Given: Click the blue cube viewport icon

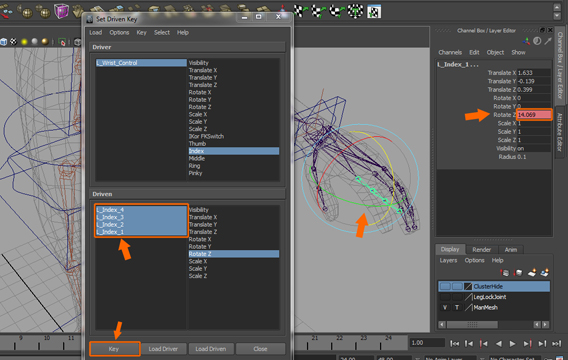Looking at the screenshot, I should click(4, 42).
